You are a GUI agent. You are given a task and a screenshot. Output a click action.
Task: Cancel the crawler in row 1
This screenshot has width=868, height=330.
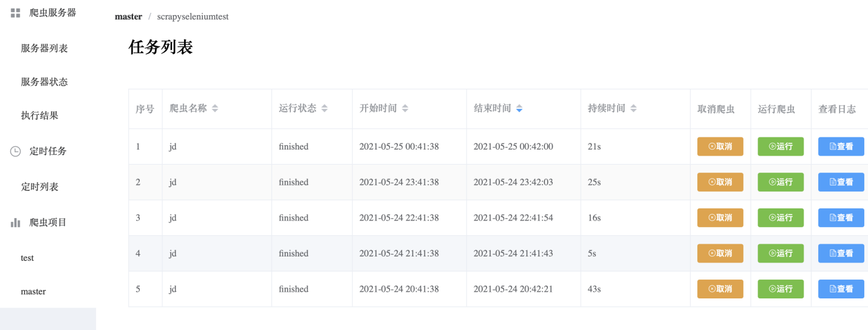720,146
